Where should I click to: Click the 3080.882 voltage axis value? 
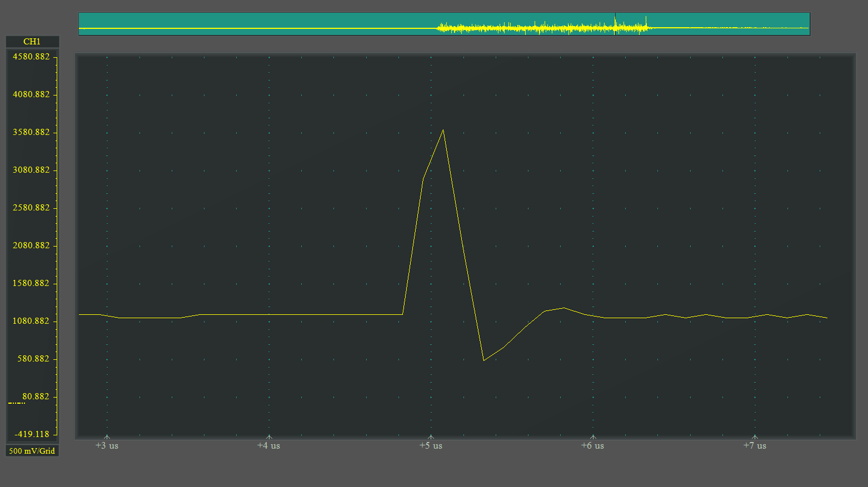tap(31, 170)
